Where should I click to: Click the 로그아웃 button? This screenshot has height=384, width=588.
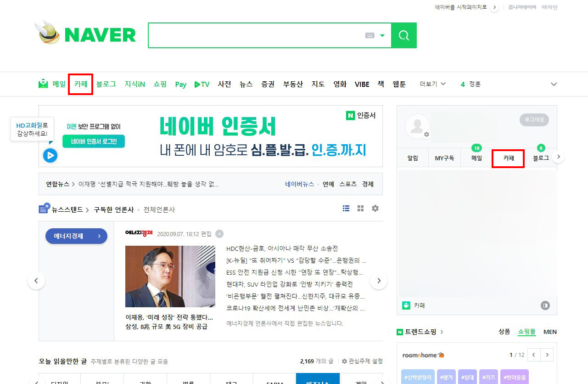534,119
